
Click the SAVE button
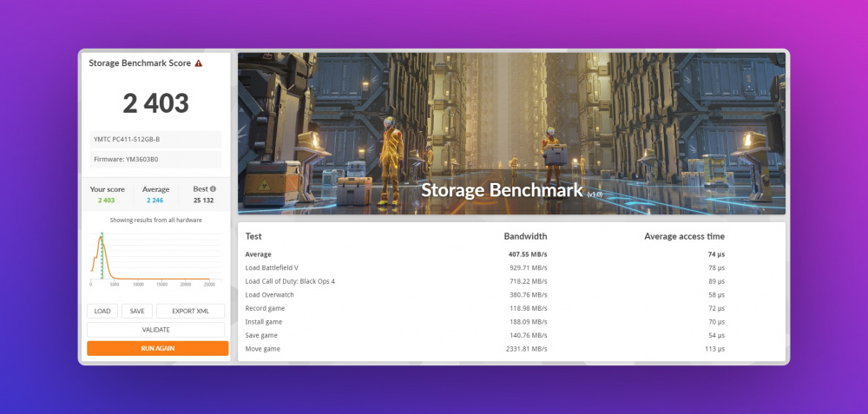tap(137, 311)
